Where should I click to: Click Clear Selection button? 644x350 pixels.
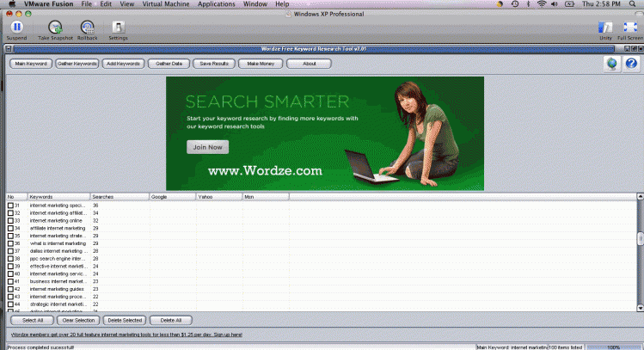(78, 320)
